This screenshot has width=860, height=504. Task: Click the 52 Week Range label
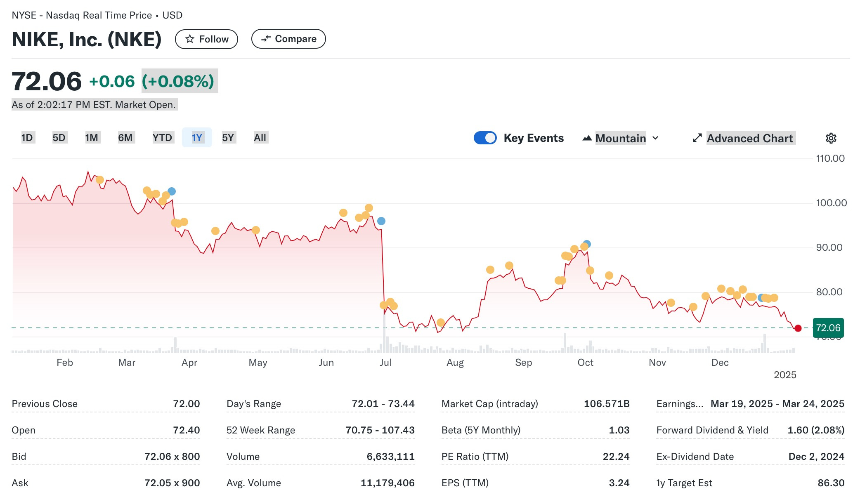point(261,430)
